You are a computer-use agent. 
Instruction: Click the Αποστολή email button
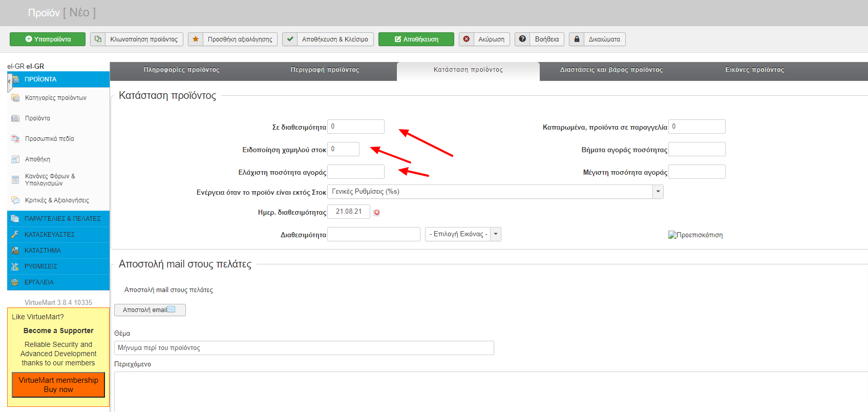tap(150, 310)
